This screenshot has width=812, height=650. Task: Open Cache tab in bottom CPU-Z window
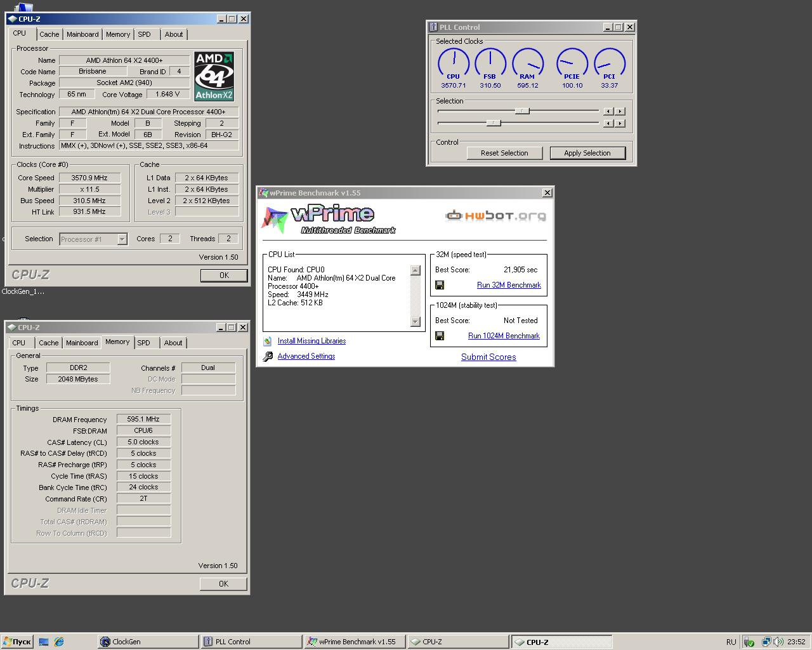(x=48, y=343)
